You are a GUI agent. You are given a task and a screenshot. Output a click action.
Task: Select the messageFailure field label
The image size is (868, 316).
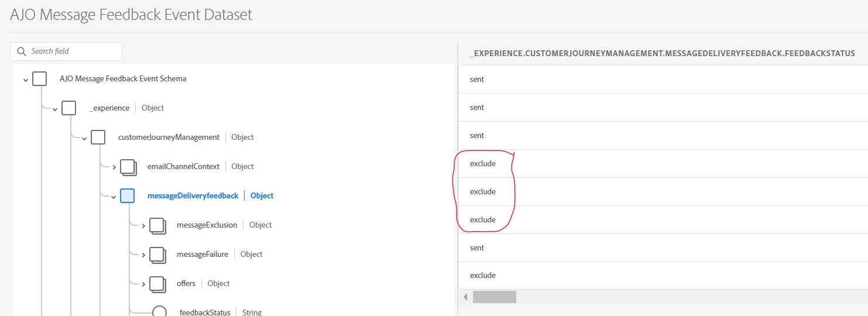(x=203, y=254)
